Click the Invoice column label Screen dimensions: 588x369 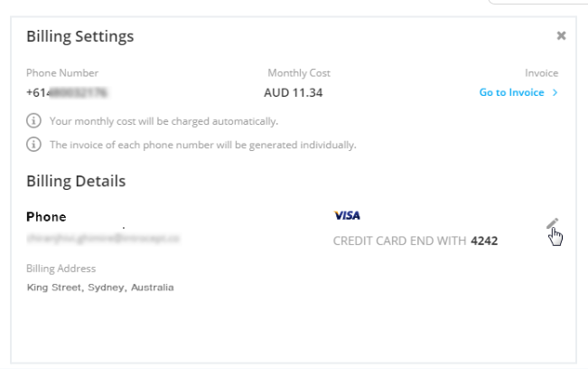click(542, 73)
